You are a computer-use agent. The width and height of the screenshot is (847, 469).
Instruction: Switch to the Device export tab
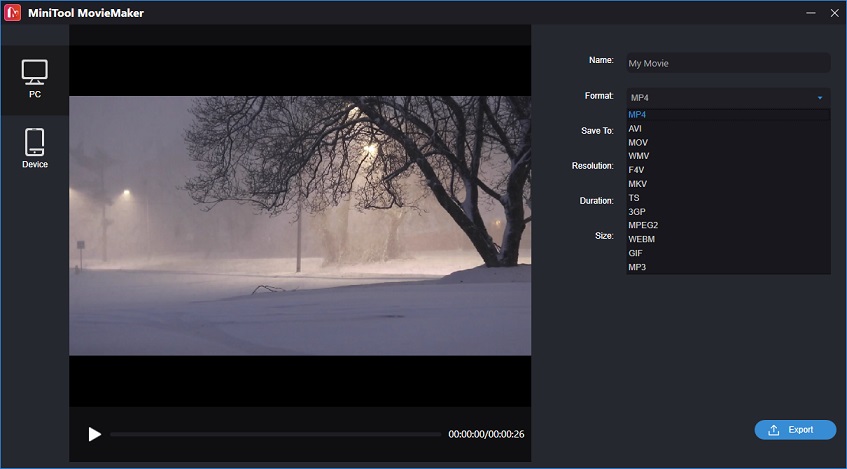[x=35, y=148]
